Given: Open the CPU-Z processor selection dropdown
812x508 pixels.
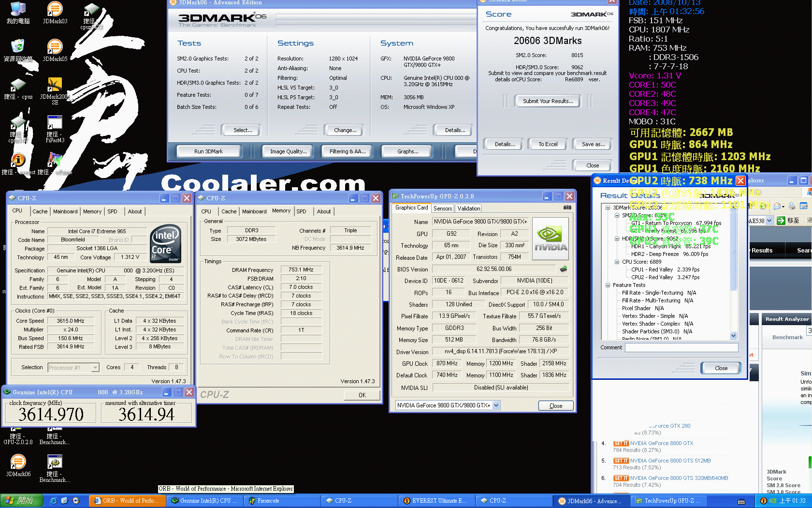Looking at the screenshot, I should click(95, 368).
